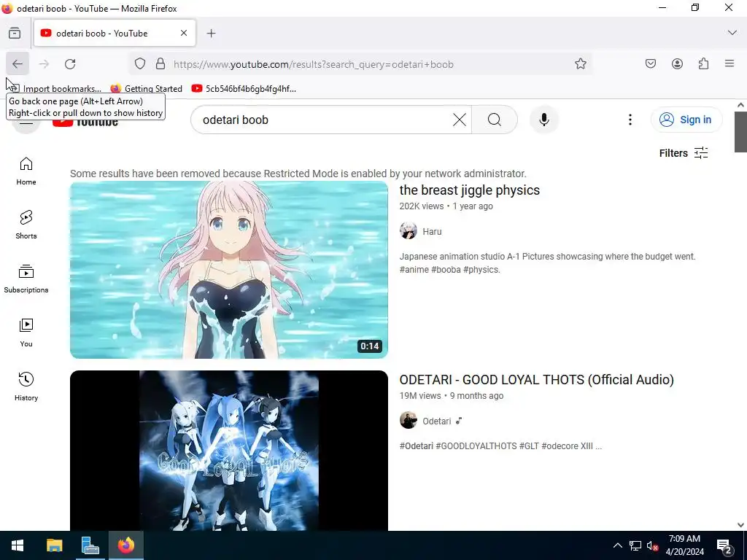Open Shorts in the sidebar
747x560 pixels.
(x=26, y=225)
